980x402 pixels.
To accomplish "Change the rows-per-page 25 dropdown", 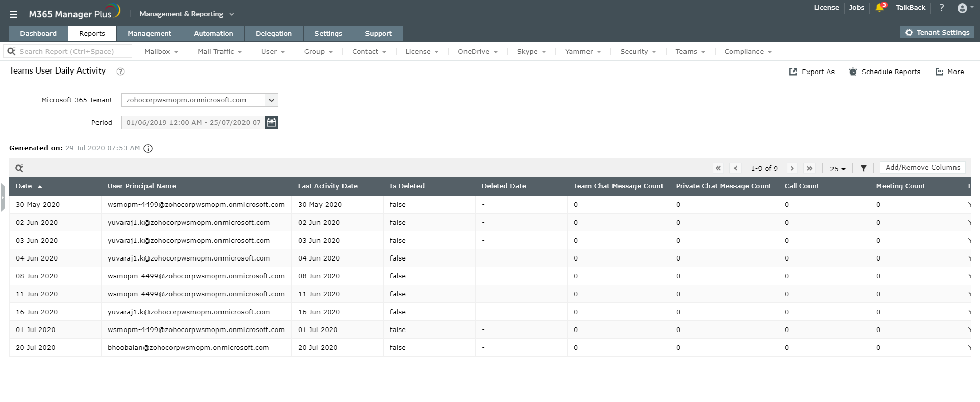I will pyautogui.click(x=837, y=169).
